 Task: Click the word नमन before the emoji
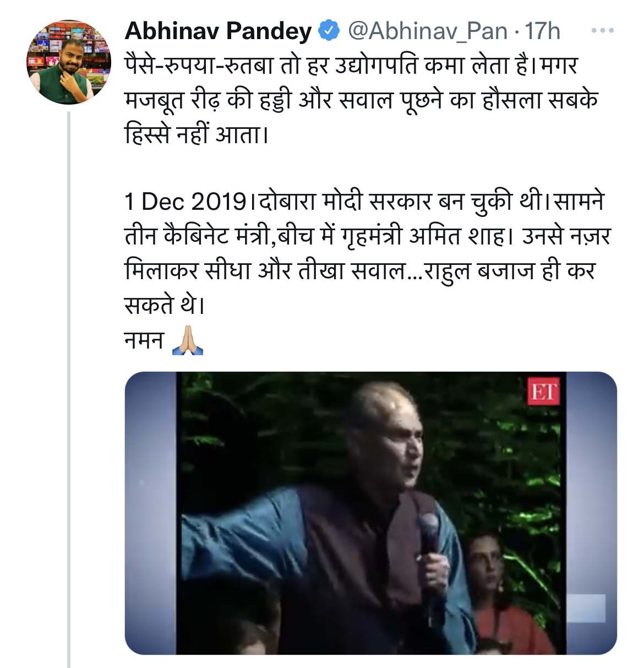click(144, 340)
